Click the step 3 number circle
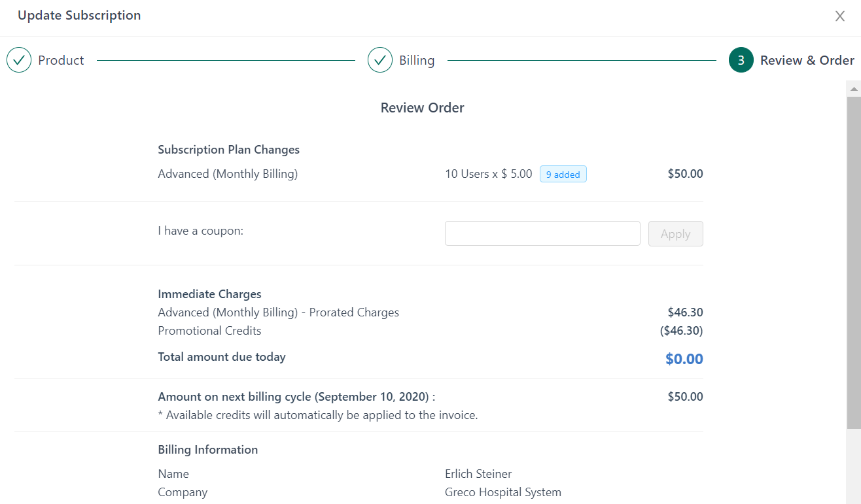Viewport: 861px width, 504px height. tap(741, 60)
